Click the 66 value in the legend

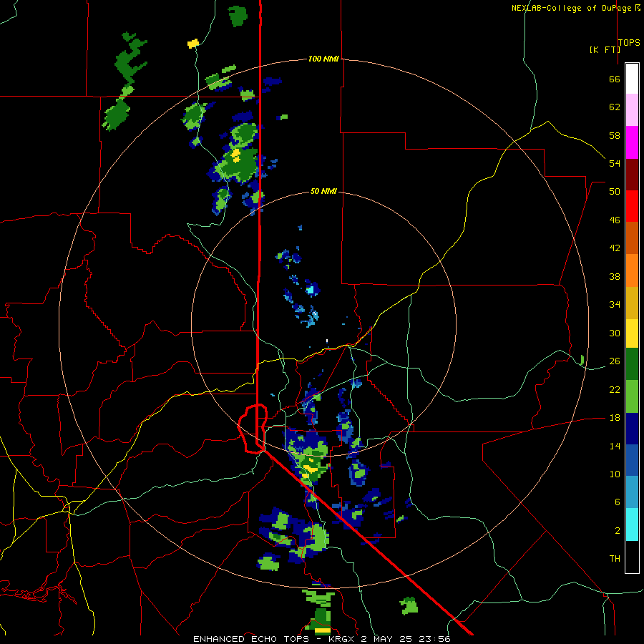click(x=615, y=79)
